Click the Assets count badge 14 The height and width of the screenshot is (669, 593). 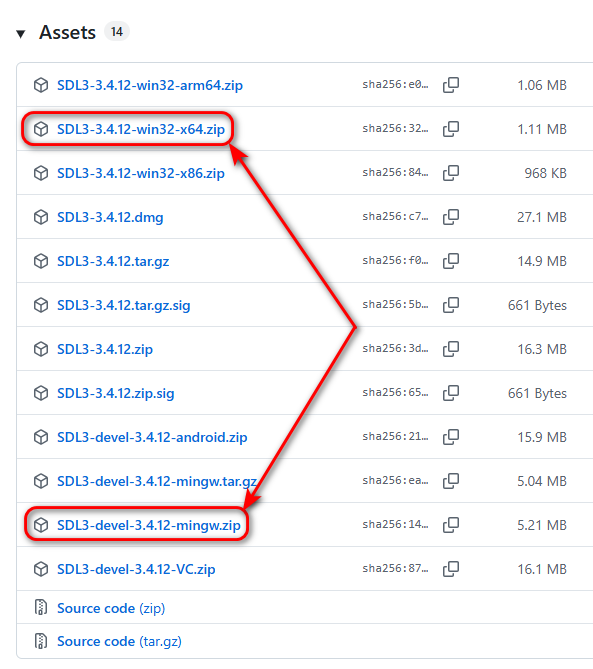117,32
